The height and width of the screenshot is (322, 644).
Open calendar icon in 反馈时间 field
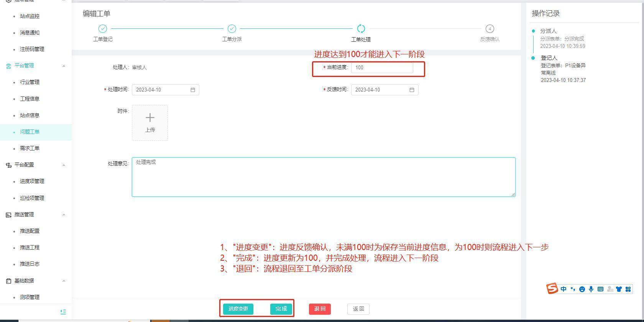point(412,90)
